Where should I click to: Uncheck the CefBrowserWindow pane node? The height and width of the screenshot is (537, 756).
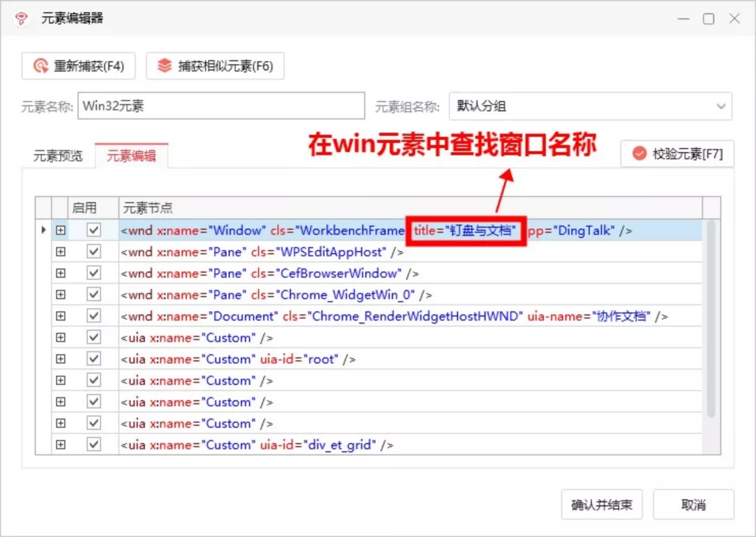[x=94, y=273]
